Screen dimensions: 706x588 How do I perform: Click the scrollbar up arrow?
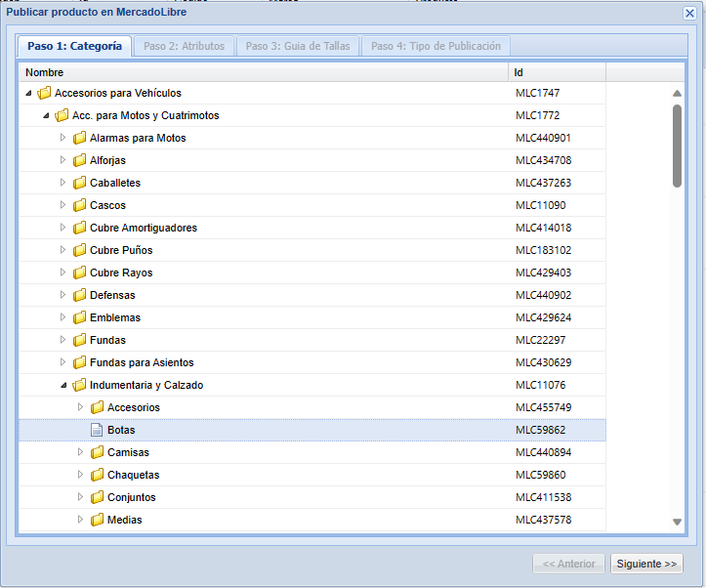pyautogui.click(x=677, y=93)
